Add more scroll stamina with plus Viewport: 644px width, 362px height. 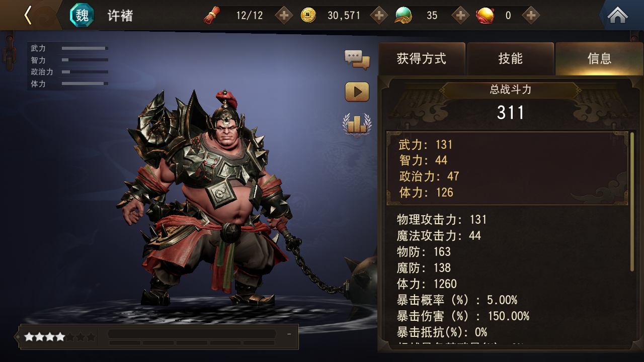click(284, 16)
